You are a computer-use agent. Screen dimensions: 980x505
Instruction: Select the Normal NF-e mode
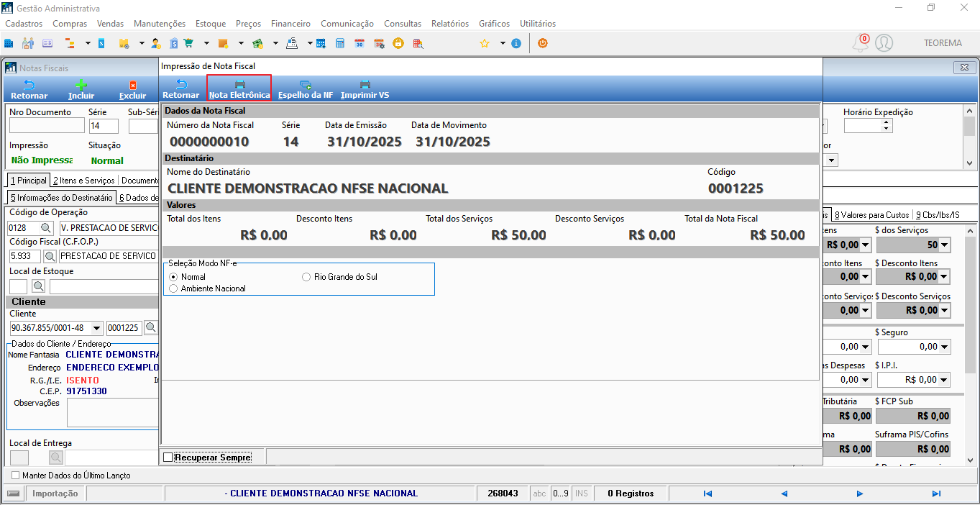tap(173, 277)
